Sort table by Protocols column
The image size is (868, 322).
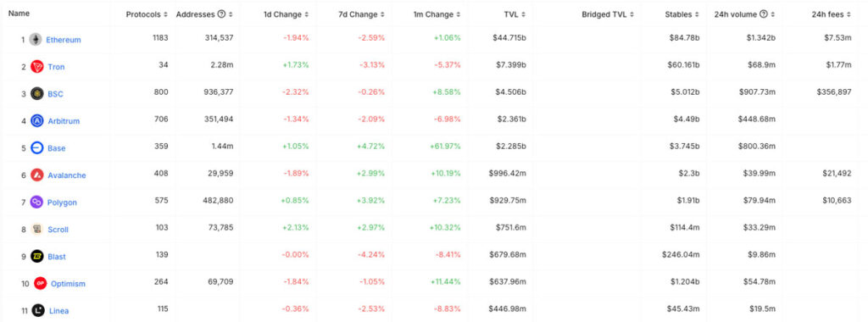[146, 14]
